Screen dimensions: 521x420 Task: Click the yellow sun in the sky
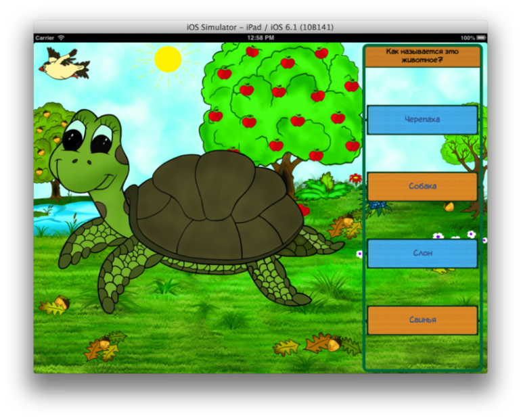168,60
